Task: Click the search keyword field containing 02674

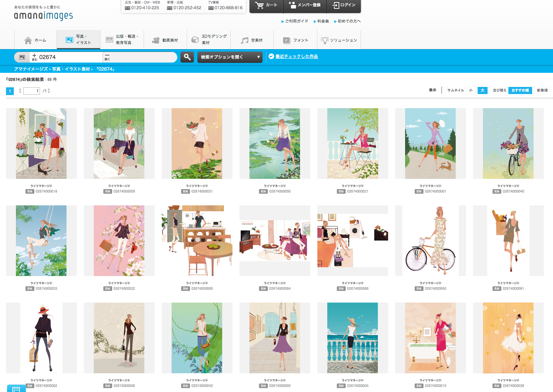Action: click(x=66, y=57)
